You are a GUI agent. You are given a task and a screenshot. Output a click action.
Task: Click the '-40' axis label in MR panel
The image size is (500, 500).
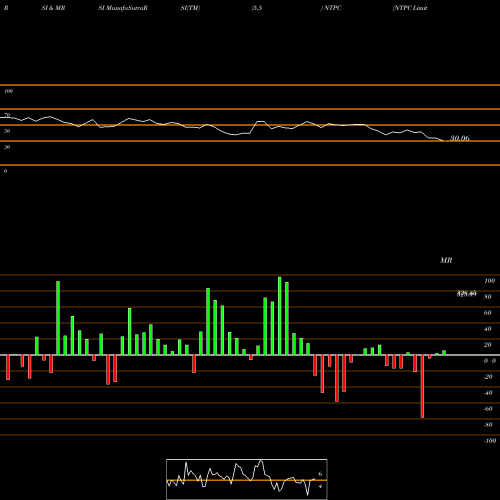point(488,393)
